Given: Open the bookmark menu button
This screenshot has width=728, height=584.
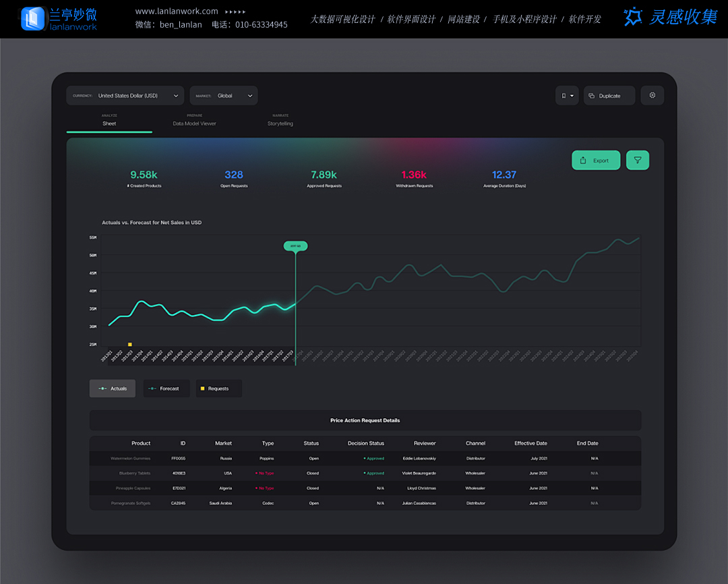Looking at the screenshot, I should click(x=568, y=96).
